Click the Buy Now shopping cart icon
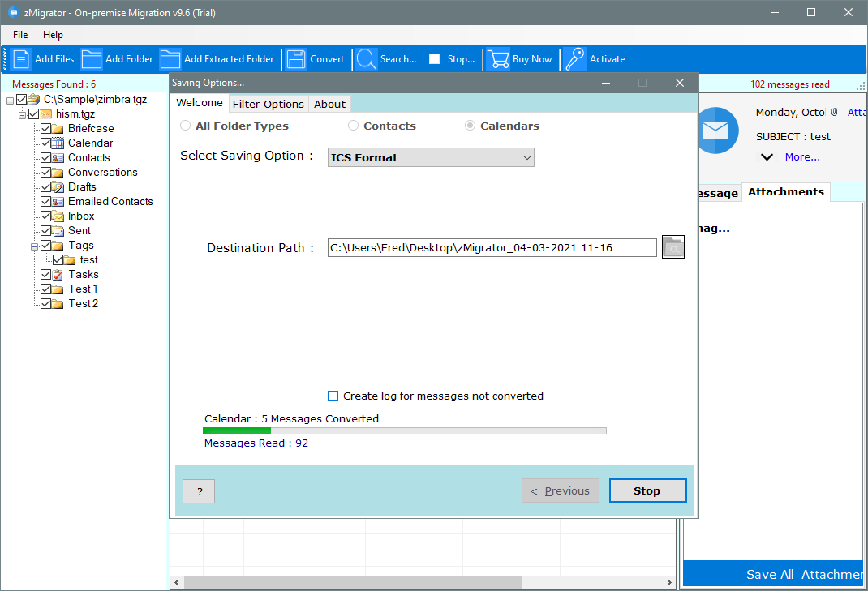Screen dimensions: 868x591 point(498,59)
